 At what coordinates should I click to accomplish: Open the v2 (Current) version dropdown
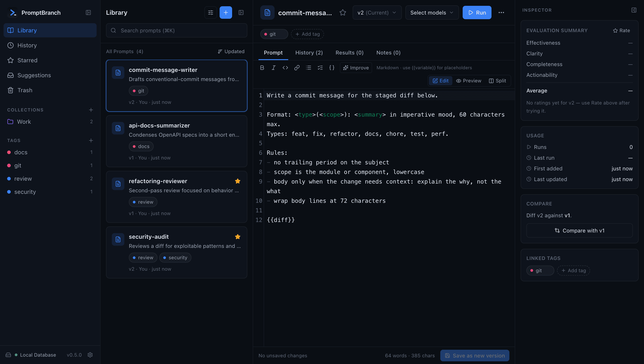pos(377,13)
